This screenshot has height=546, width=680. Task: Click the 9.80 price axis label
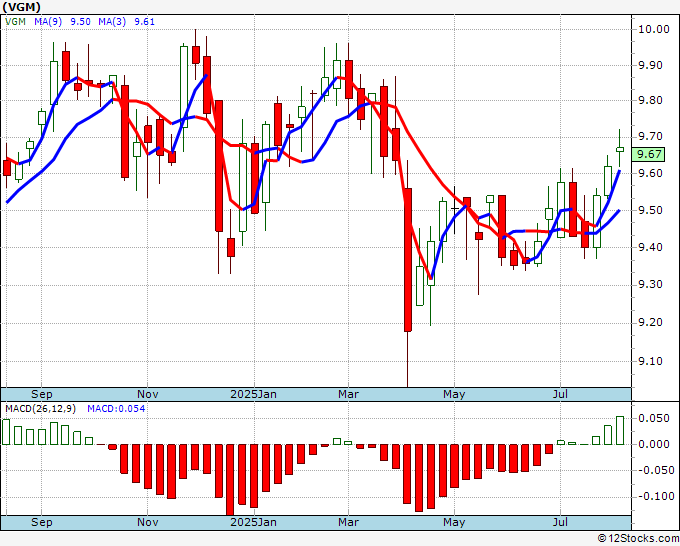click(x=651, y=100)
